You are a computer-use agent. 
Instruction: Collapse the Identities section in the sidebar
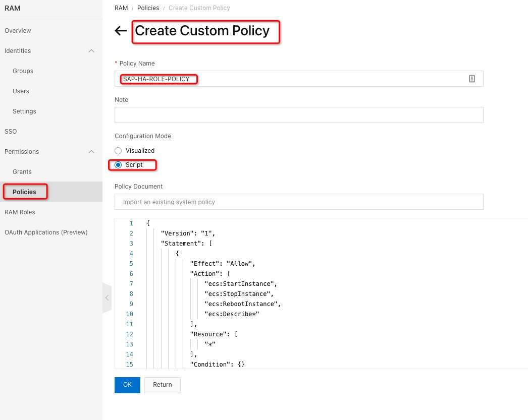click(x=91, y=50)
